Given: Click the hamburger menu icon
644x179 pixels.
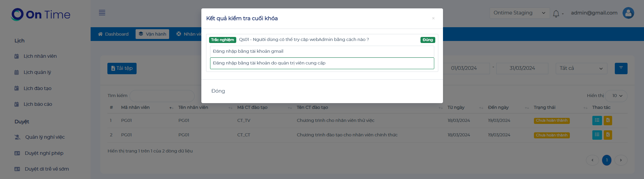Looking at the screenshot, I should (x=102, y=13).
